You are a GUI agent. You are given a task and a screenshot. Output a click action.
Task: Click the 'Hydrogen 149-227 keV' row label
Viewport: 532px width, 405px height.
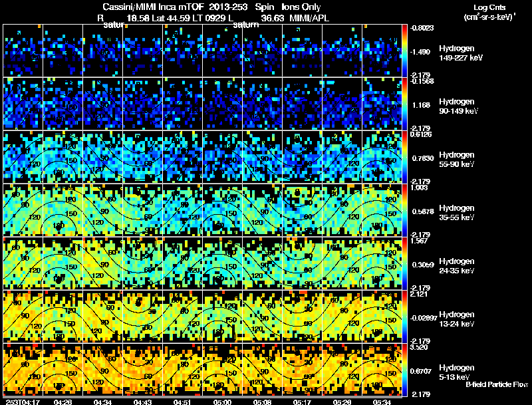click(461, 53)
